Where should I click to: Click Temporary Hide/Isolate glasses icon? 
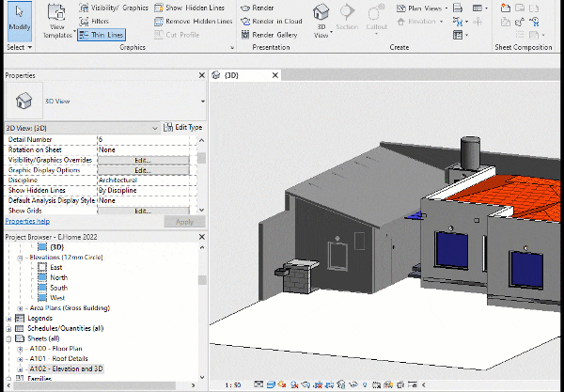pos(353,384)
